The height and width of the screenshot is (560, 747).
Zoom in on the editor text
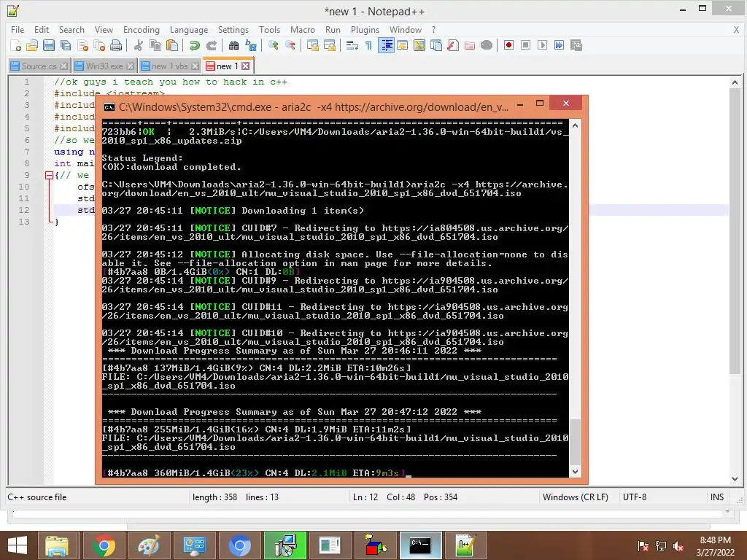273,45
